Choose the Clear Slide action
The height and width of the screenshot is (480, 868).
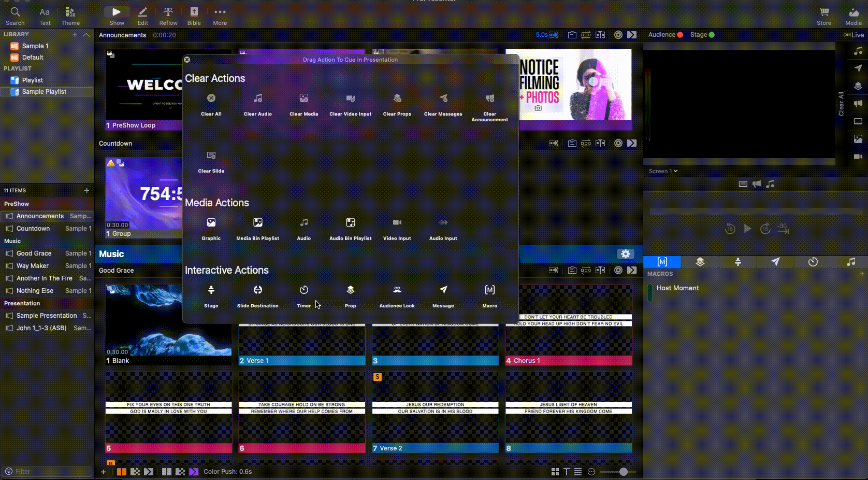211,155
